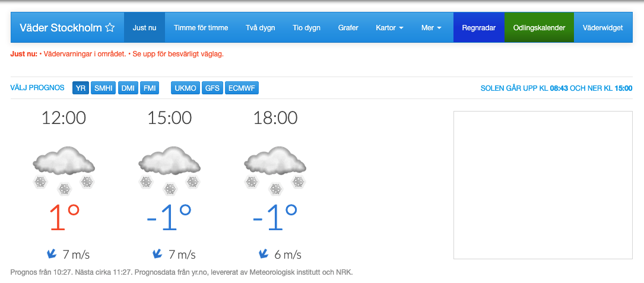Viewport: 644px width, 283px height.
Task: Open the Grafer tab
Action: (348, 28)
